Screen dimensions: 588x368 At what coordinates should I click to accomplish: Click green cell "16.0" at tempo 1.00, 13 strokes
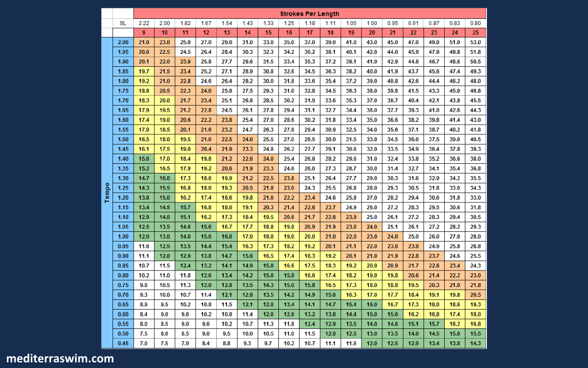[227, 236]
